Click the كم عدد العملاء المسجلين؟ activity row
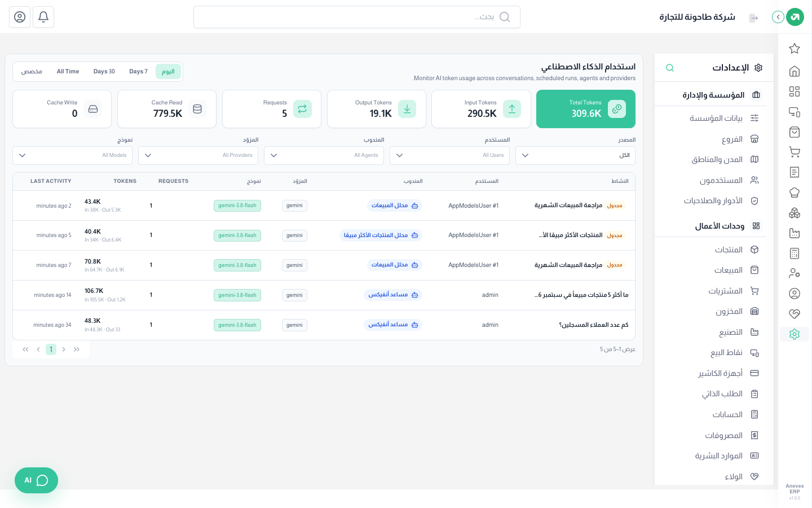Viewport: 812px width, 508px height. [324, 325]
